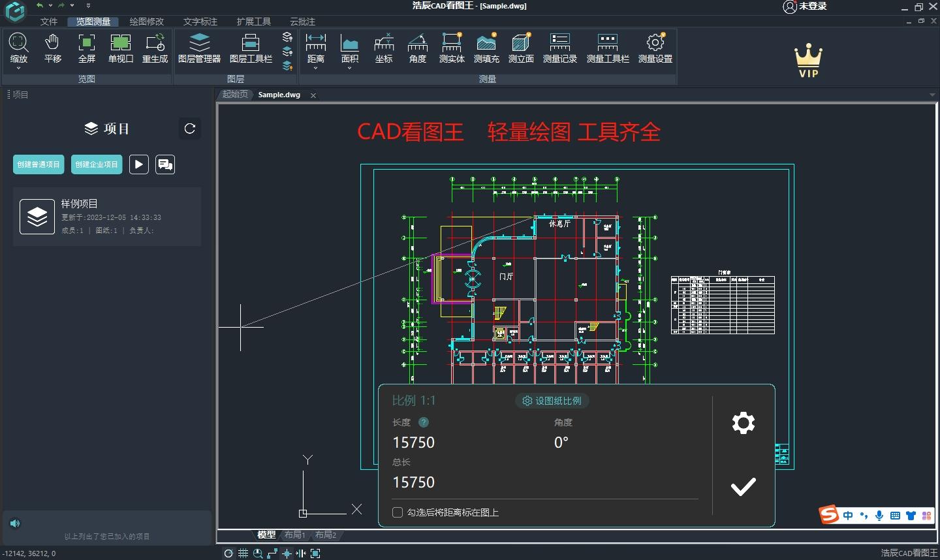
Task: Click the 创建企业项目 button
Action: [x=96, y=164]
